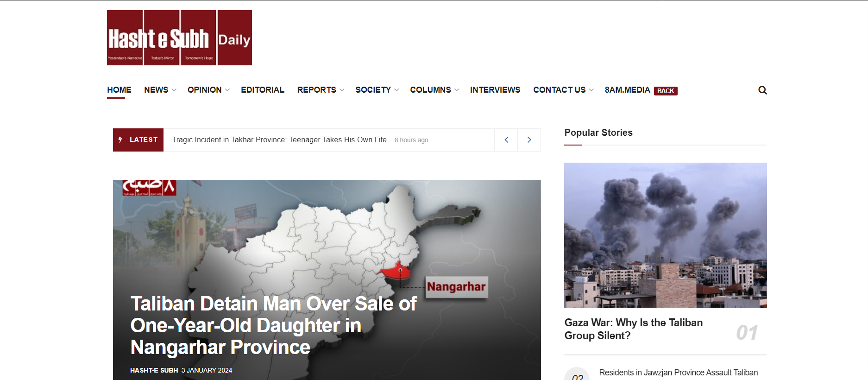Expand the OPINION dropdown chevron

pos(227,90)
